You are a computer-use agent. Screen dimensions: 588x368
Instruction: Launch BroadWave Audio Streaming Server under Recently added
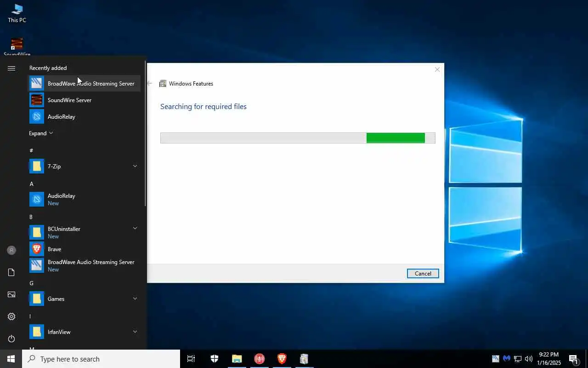[84, 83]
